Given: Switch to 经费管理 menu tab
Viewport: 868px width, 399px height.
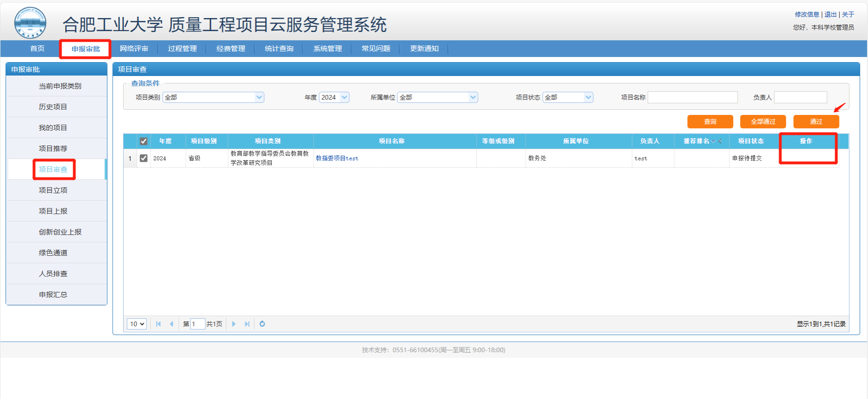Looking at the screenshot, I should [x=231, y=49].
